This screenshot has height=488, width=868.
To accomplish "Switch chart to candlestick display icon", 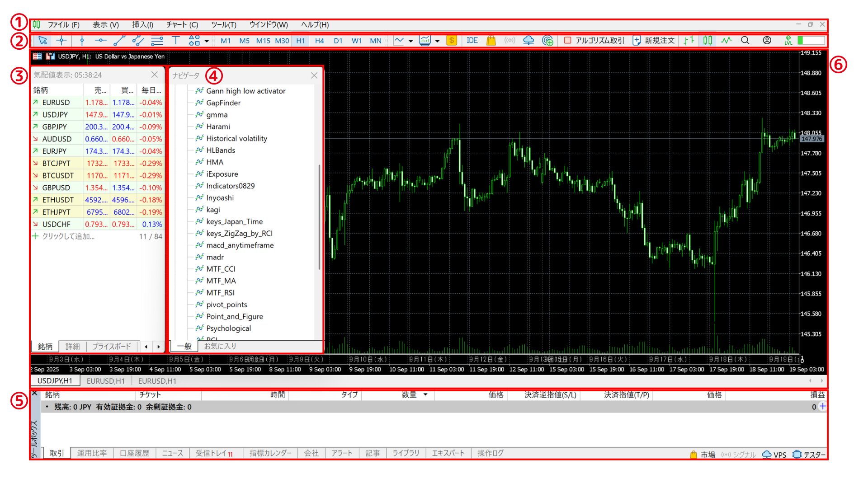I will pyautogui.click(x=708, y=41).
